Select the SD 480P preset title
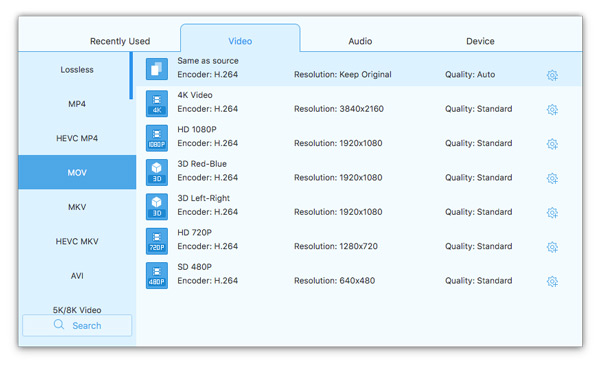This screenshot has width=600, height=367. coord(194,267)
